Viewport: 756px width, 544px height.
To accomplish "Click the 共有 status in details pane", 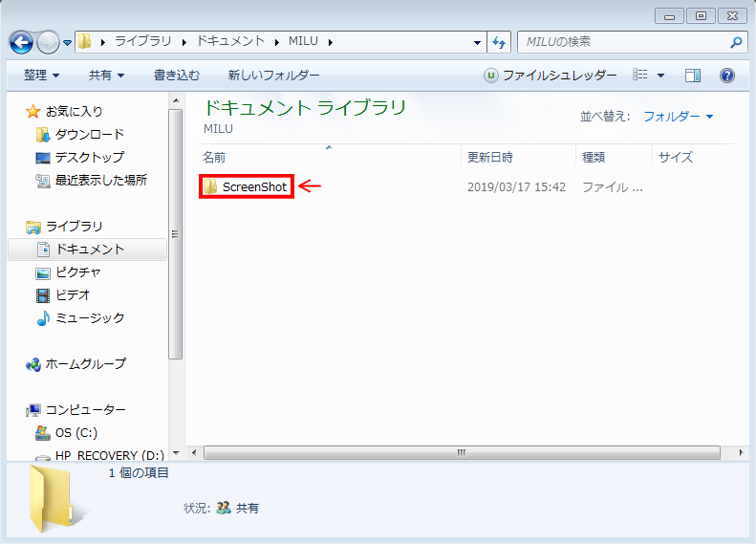I will tap(248, 508).
